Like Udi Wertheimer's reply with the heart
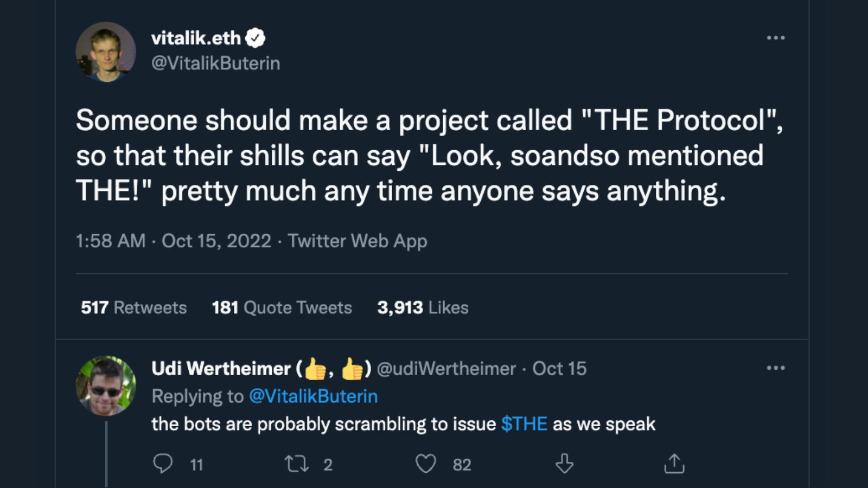The width and height of the screenshot is (868, 488). [x=425, y=464]
